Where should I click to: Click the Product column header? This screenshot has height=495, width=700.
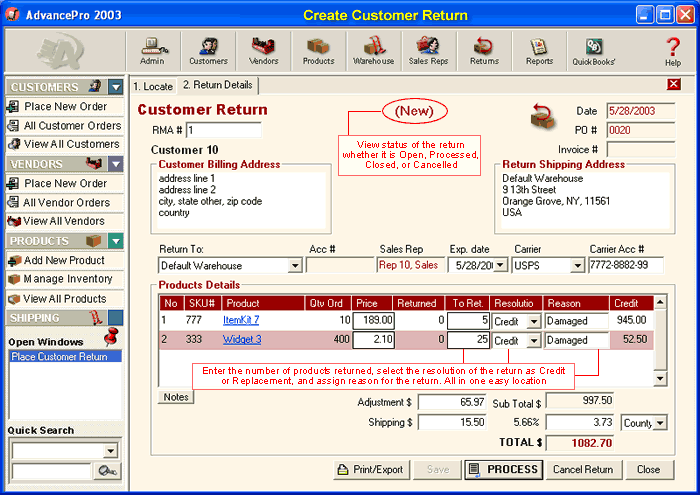pos(263,303)
